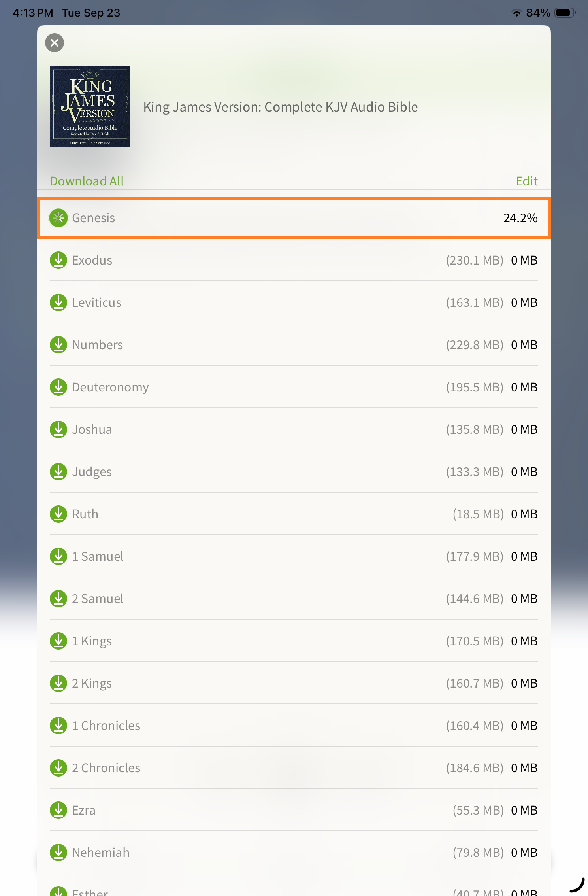Close the audio Bible download panel
This screenshot has height=896, width=588.
[x=55, y=43]
